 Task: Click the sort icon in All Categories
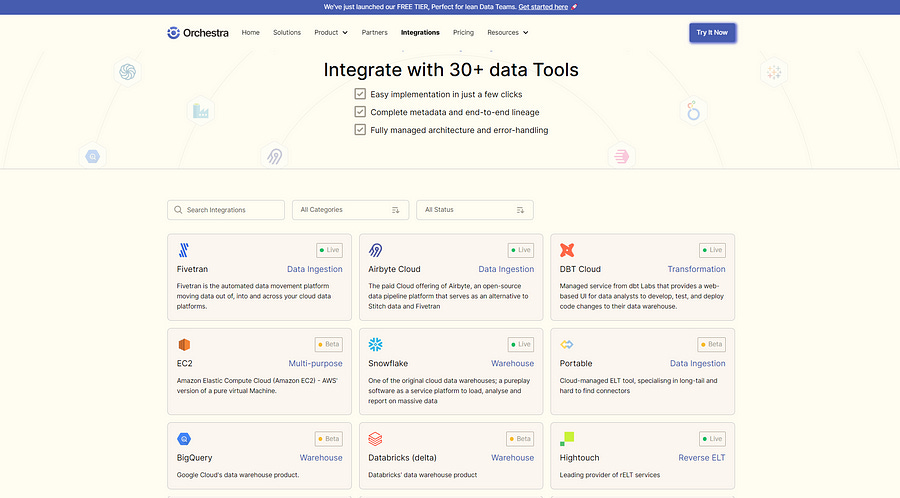coord(395,210)
